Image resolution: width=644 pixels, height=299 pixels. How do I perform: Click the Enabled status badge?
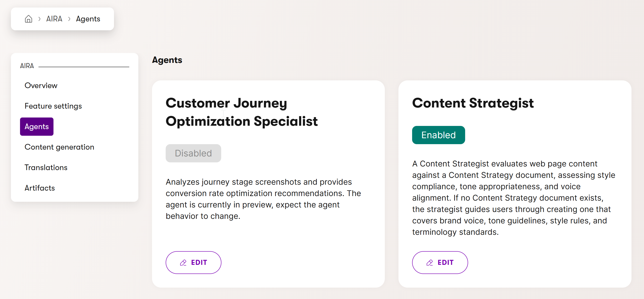[438, 135]
